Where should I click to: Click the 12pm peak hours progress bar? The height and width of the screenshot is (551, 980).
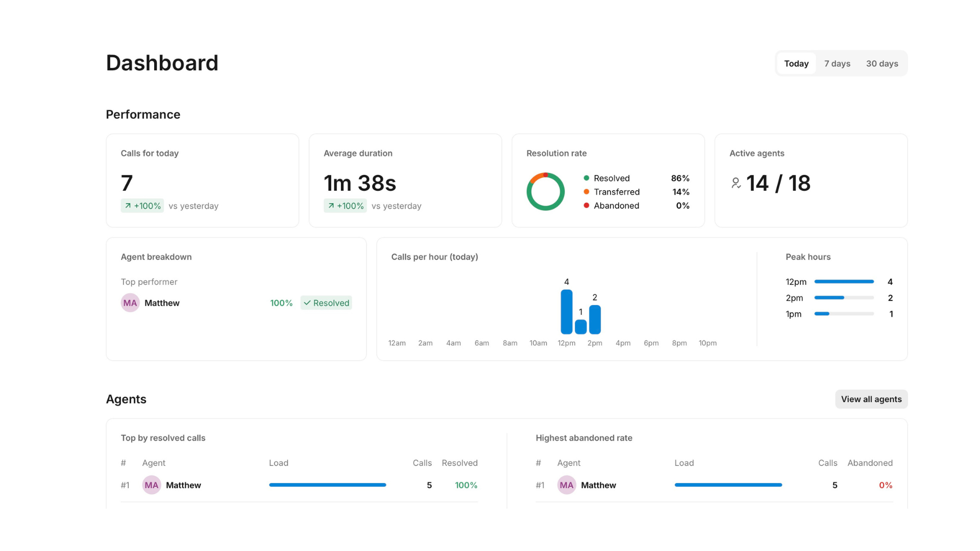coord(844,282)
